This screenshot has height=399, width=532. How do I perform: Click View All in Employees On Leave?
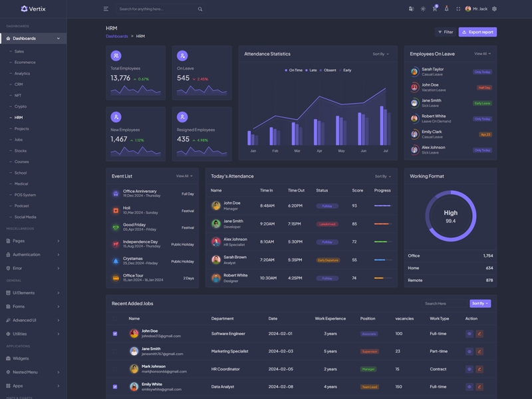(482, 54)
